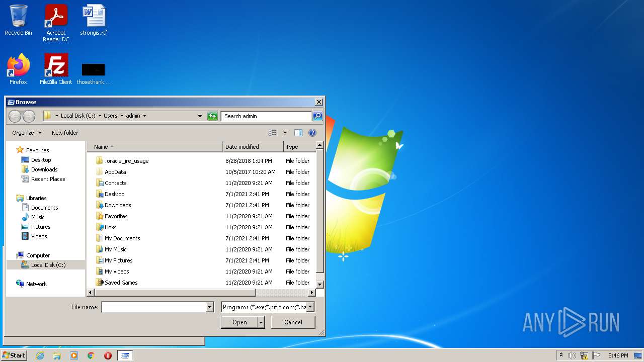This screenshot has width=644, height=362.
Task: Go back in Browse dialog
Action: tap(15, 116)
